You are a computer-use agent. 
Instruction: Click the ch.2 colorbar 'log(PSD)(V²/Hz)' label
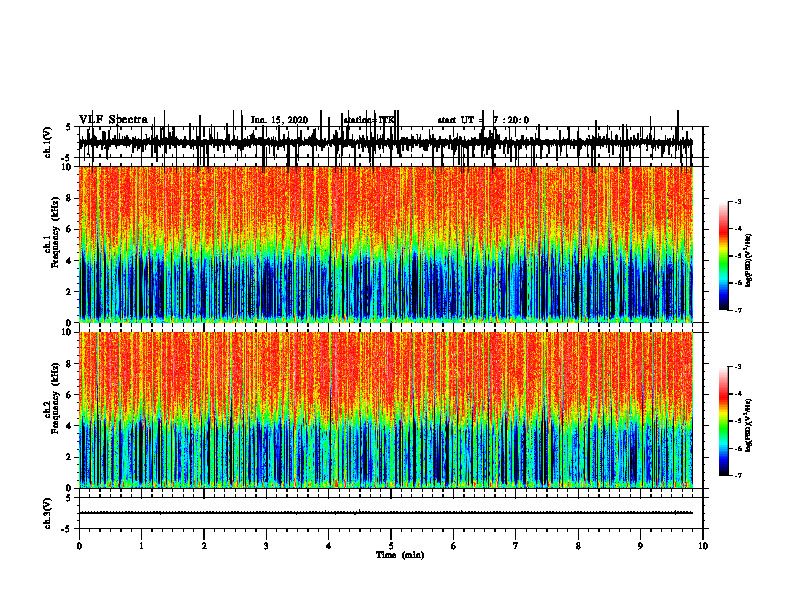coord(748,425)
